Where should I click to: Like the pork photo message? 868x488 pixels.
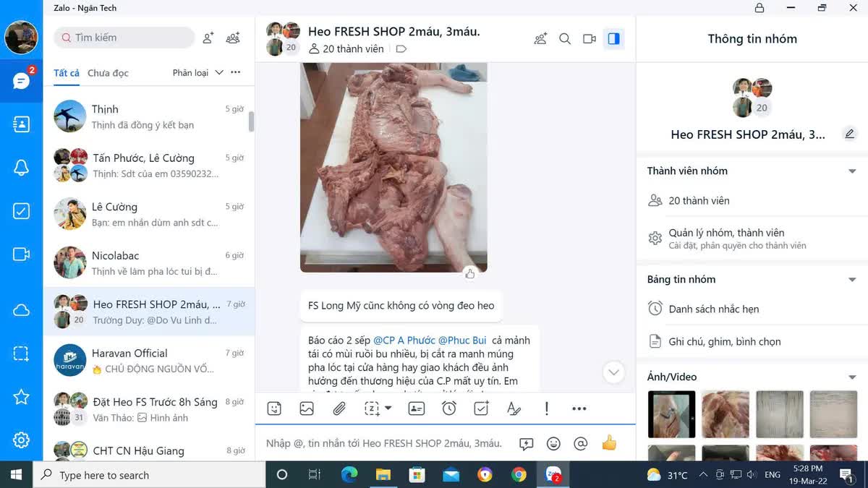470,273
